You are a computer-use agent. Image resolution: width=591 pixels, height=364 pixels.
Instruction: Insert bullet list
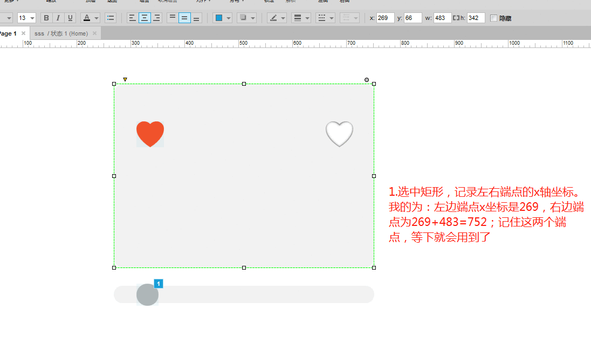pos(111,18)
